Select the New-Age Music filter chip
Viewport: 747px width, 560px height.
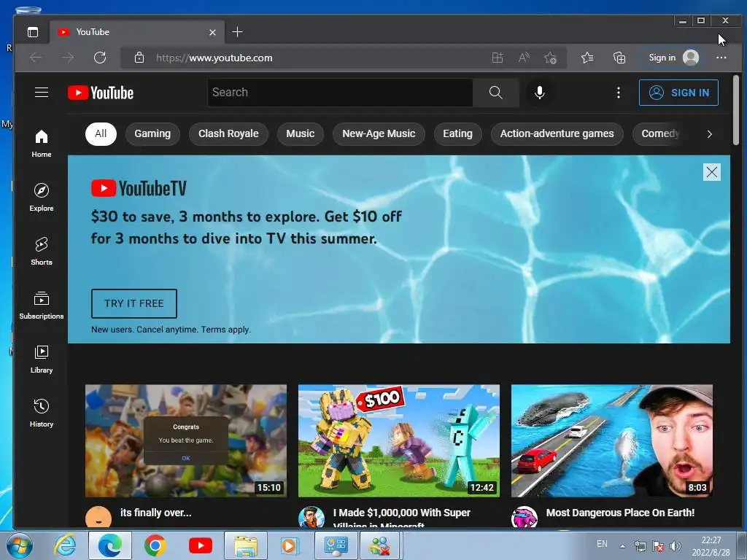click(x=379, y=134)
